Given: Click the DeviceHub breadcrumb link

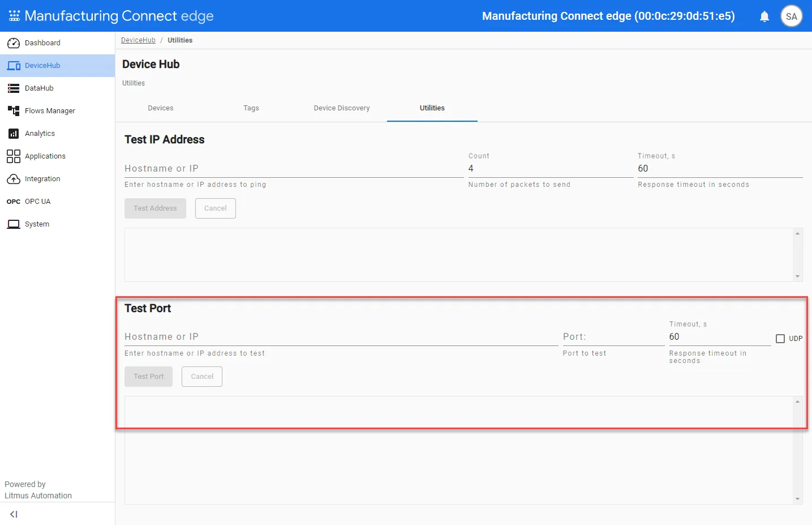Looking at the screenshot, I should pyautogui.click(x=138, y=40).
